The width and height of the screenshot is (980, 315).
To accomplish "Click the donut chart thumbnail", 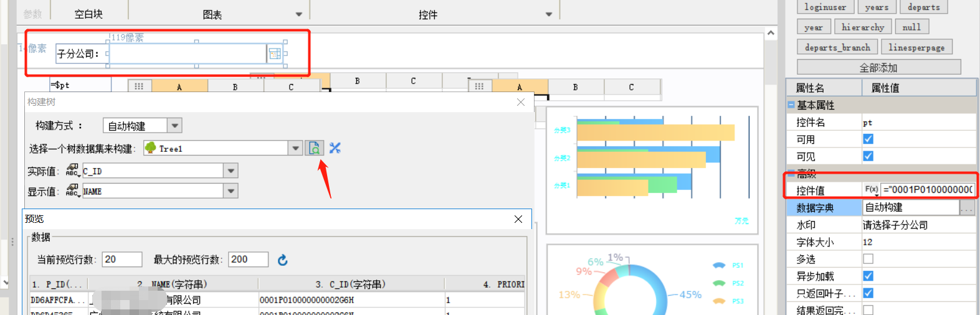I will [x=652, y=280].
